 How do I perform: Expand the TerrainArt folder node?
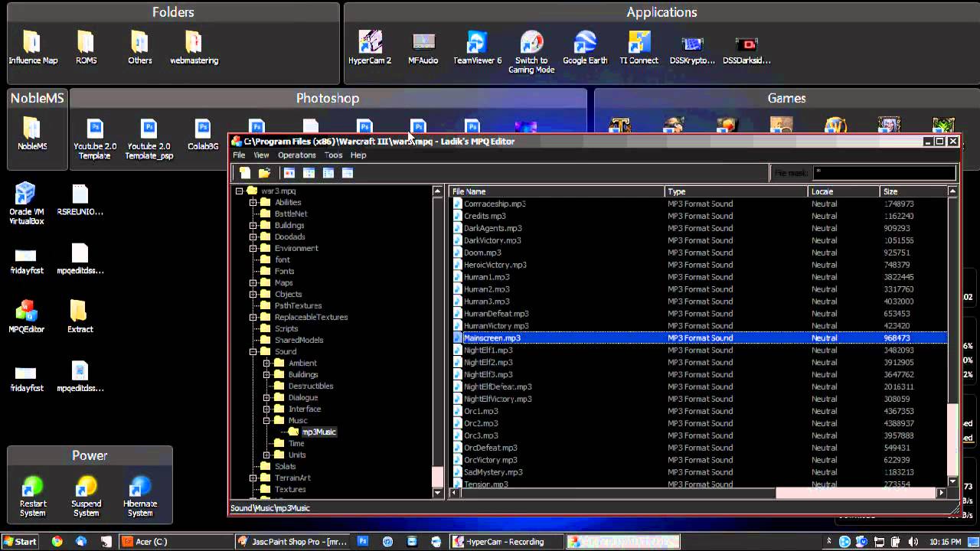(x=253, y=478)
